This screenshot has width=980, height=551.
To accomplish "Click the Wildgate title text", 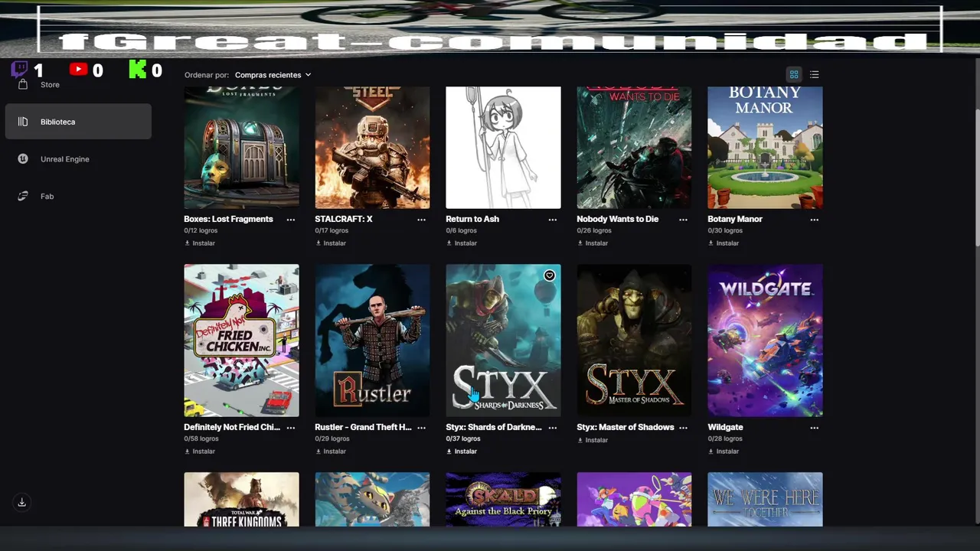I will (x=725, y=427).
